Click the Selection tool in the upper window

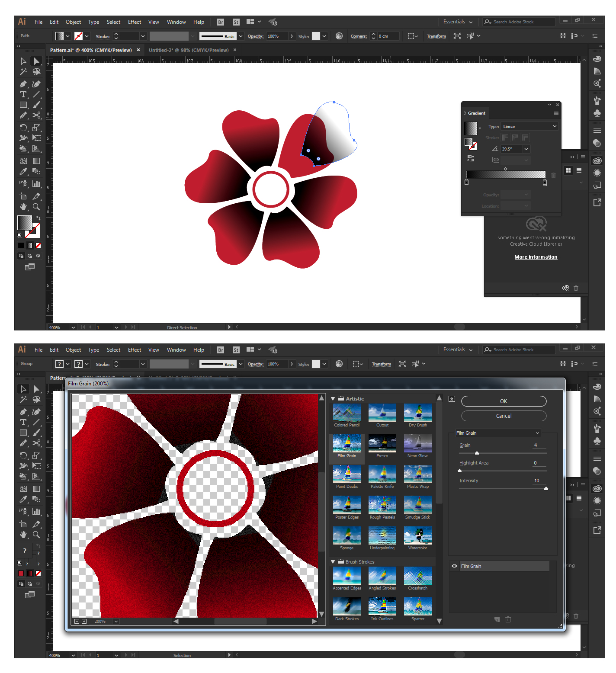pyautogui.click(x=23, y=61)
